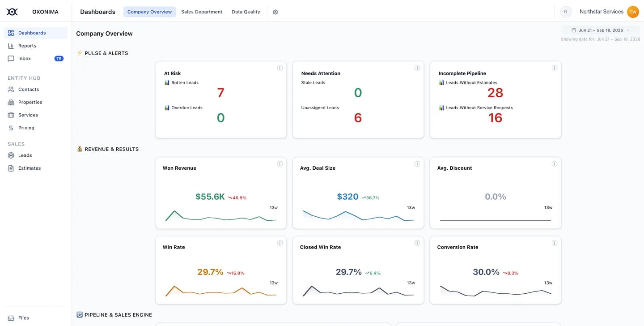The width and height of the screenshot is (644, 326).
Task: Switch to Data Quality tab
Action: tap(246, 12)
